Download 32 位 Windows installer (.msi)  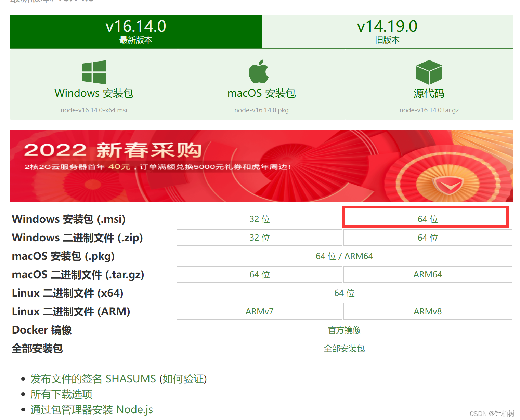pos(260,219)
